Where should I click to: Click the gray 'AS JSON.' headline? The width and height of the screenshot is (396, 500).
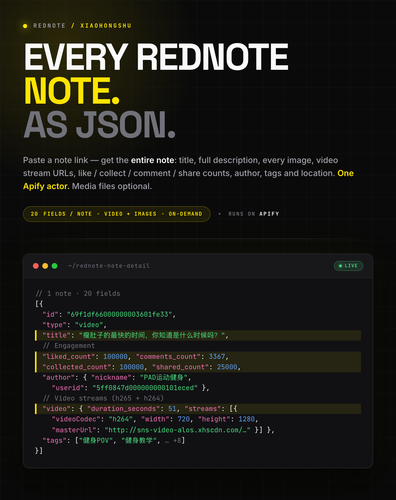[x=100, y=125]
